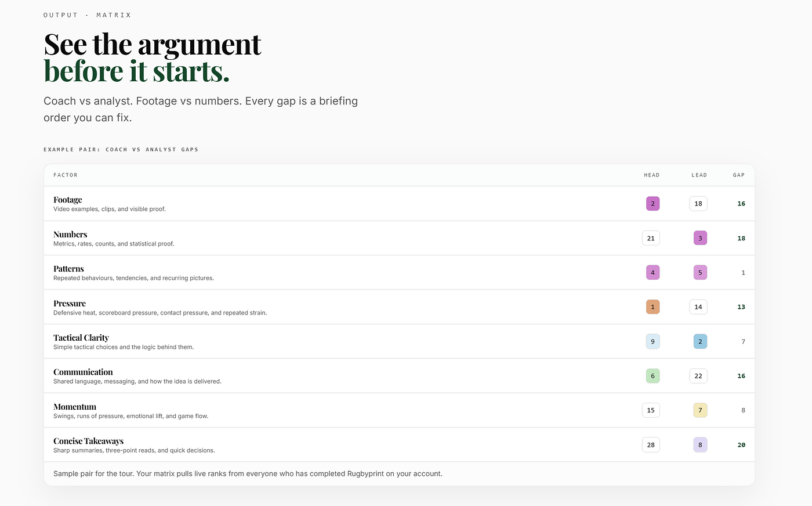The height and width of the screenshot is (506, 812).
Task: Click the Pressure factor title
Action: coord(70,303)
